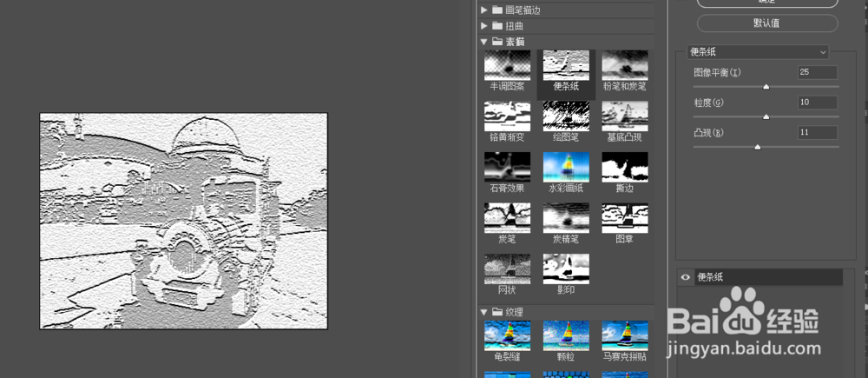Expand the 扭曲 filter folder

point(483,25)
